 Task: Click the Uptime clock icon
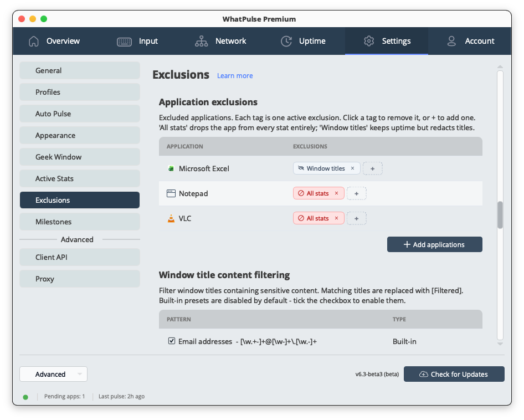point(286,41)
